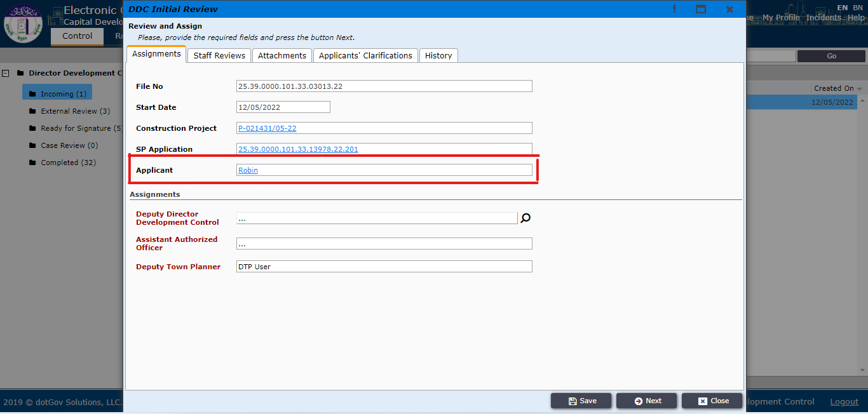Switch to the Staff Reviews tab
This screenshot has height=414, width=868.
coord(219,56)
